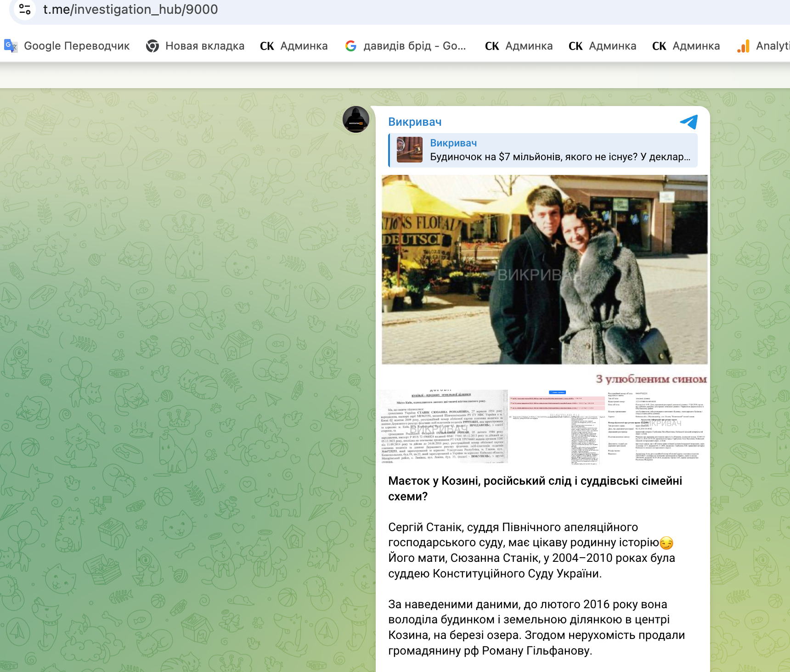Open the Новая вкладка bookmark
790x672 pixels.
point(195,46)
